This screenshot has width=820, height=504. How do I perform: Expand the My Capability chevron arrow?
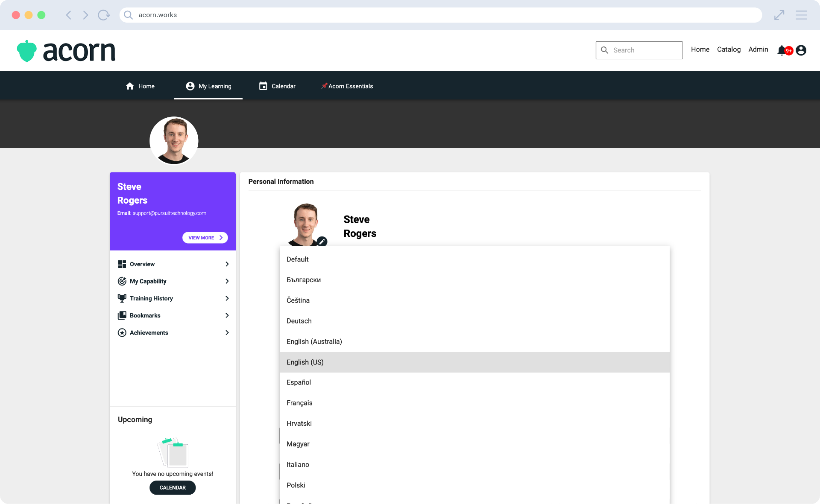pos(227,281)
